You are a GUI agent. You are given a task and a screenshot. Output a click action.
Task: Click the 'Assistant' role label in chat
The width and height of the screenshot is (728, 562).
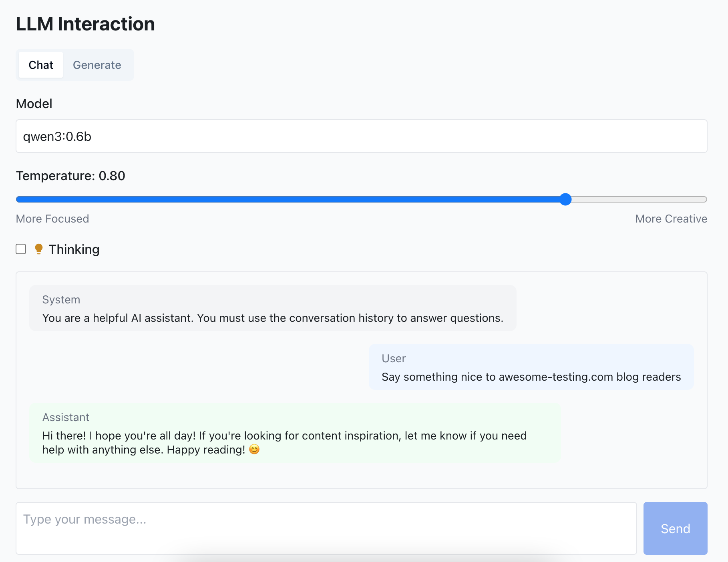tap(66, 417)
